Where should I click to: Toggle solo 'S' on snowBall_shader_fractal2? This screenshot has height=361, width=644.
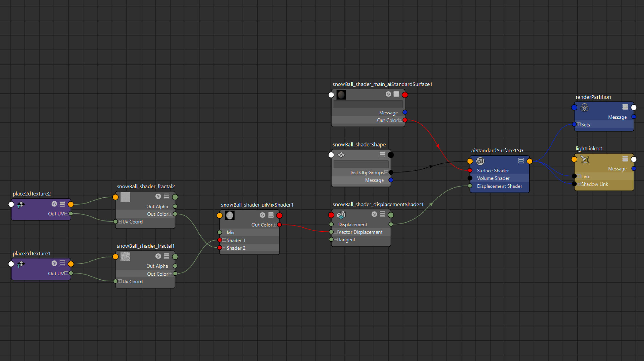(158, 196)
